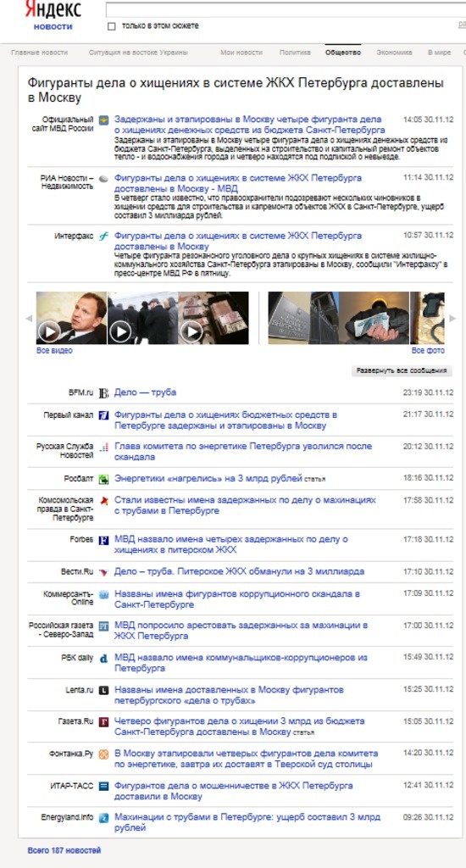Click the BFM.ru source favicon
This screenshot has width=466, height=868.
point(103,393)
